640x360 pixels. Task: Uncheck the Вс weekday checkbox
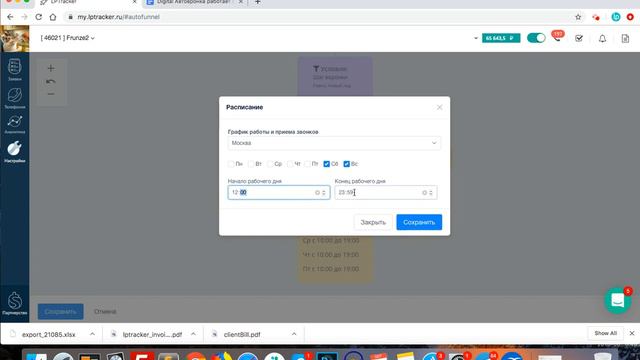click(347, 164)
